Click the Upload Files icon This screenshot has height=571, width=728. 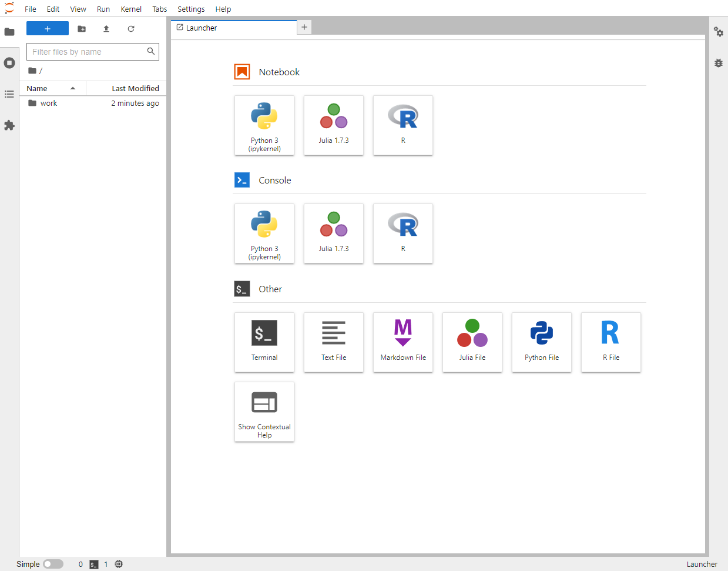[106, 29]
